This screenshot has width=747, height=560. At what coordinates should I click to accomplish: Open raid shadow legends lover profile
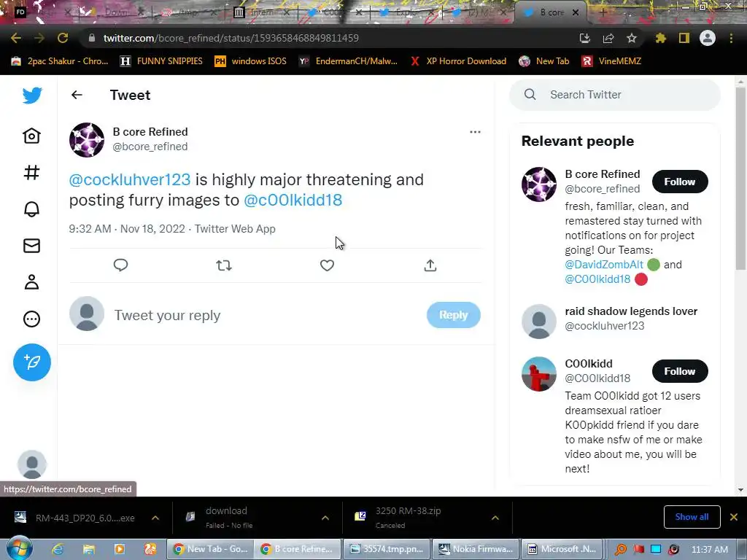click(x=631, y=311)
